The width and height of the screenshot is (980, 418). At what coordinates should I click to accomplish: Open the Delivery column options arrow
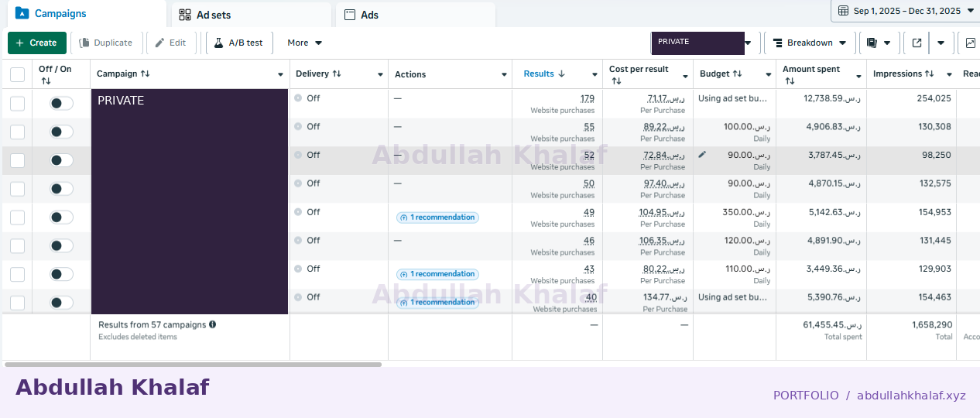click(x=380, y=75)
